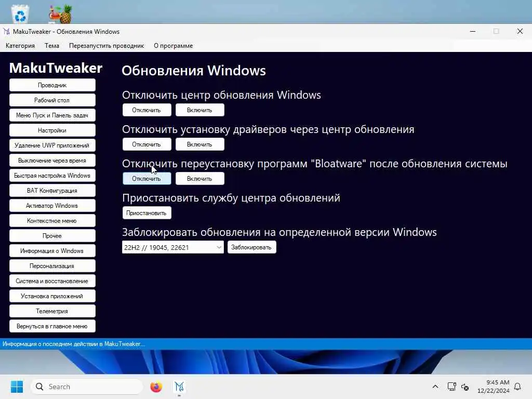This screenshot has height=399, width=532.
Task: Select Установка приложений category
Action: [52, 296]
